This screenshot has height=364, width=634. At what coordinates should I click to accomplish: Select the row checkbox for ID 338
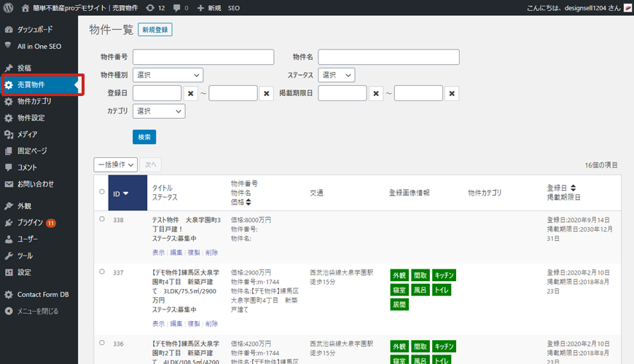click(x=102, y=218)
